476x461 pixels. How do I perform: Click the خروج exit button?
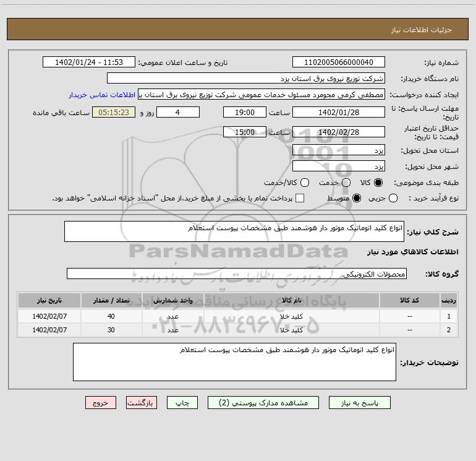(x=101, y=403)
